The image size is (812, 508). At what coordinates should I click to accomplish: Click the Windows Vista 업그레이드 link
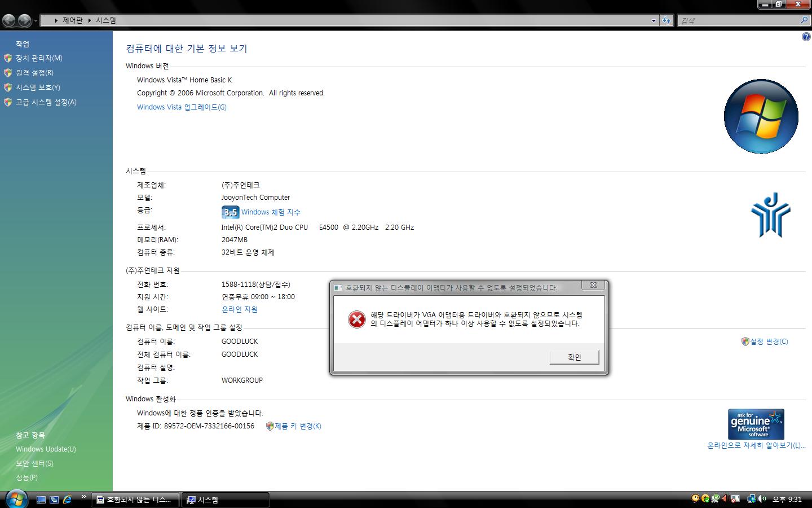coord(182,107)
